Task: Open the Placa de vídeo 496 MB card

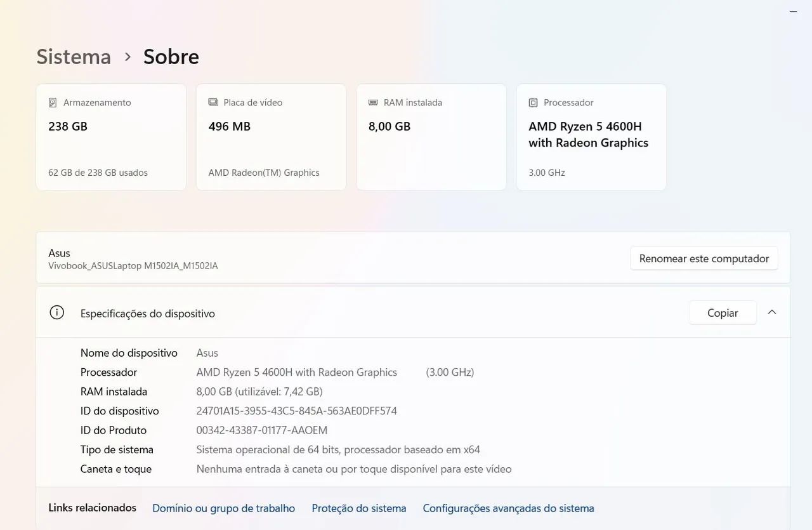Action: click(272, 137)
